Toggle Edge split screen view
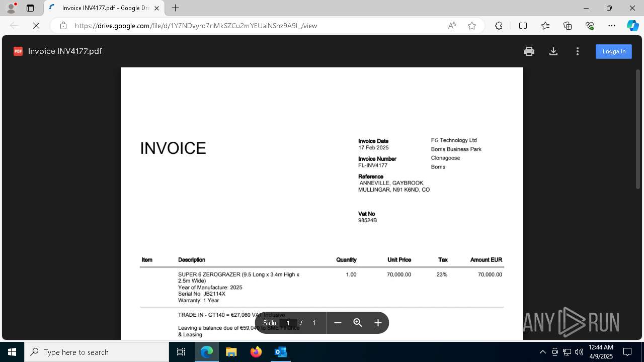 coord(523,26)
